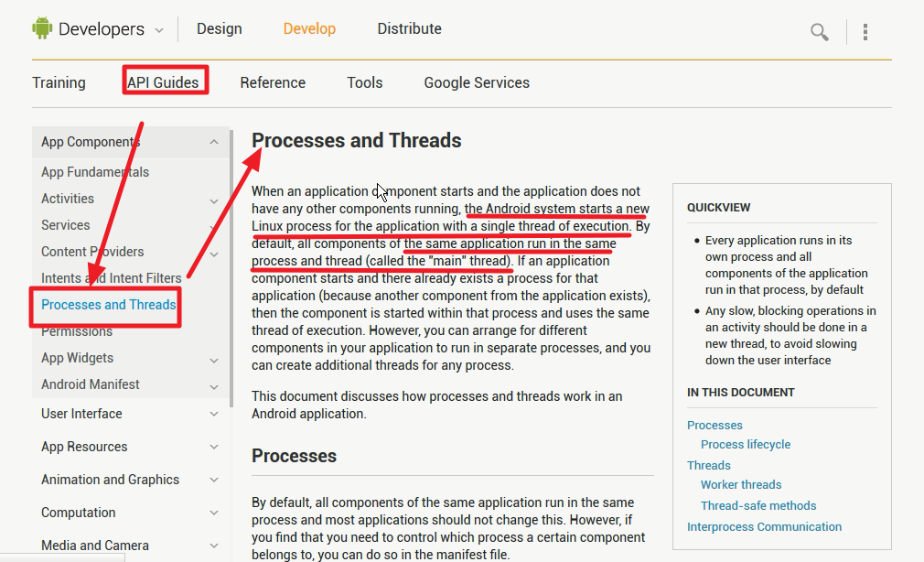Jump to Thread-safe methods section
The image size is (924, 562).
click(x=758, y=506)
